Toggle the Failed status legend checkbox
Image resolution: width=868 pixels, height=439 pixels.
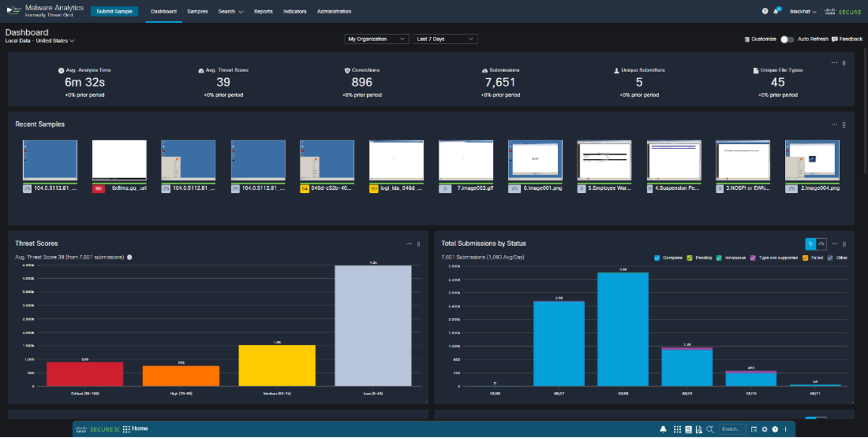[805, 258]
